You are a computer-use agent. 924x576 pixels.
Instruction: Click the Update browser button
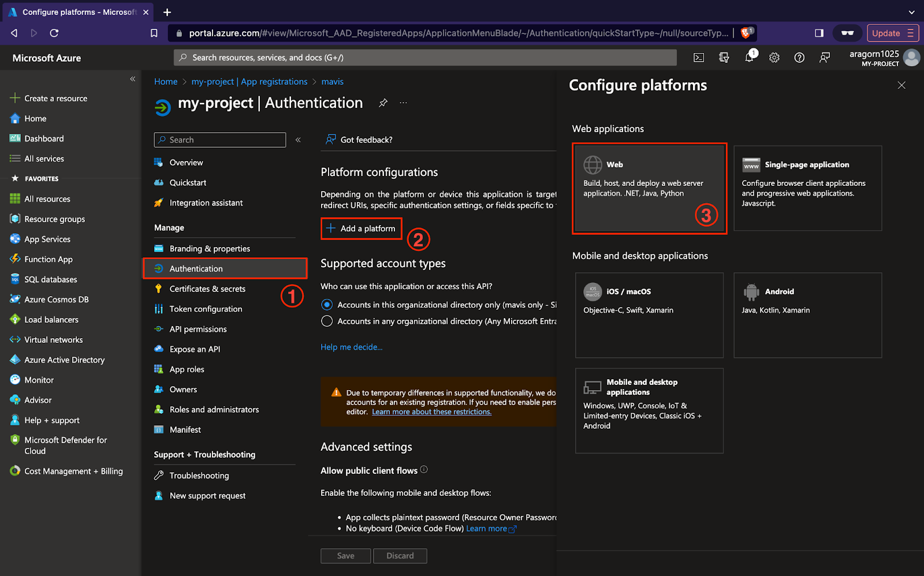tap(892, 33)
